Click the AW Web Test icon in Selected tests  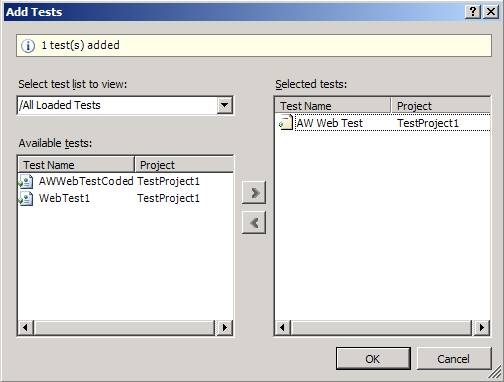[x=286, y=123]
